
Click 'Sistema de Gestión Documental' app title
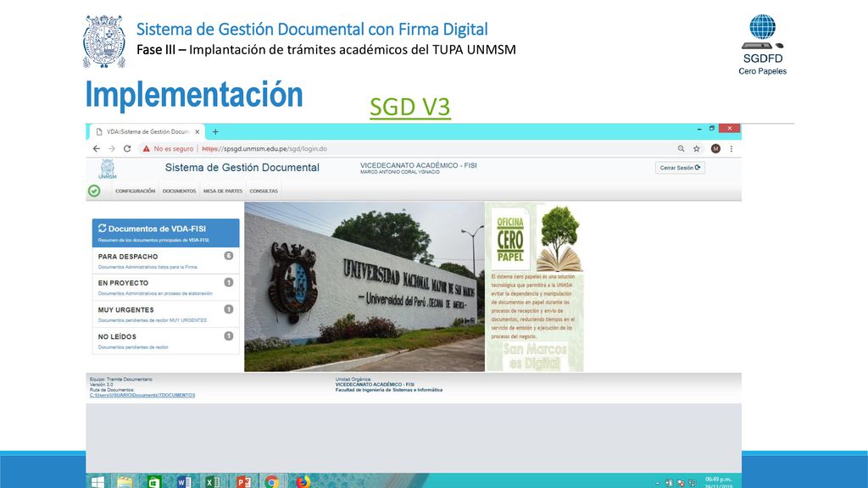242,168
